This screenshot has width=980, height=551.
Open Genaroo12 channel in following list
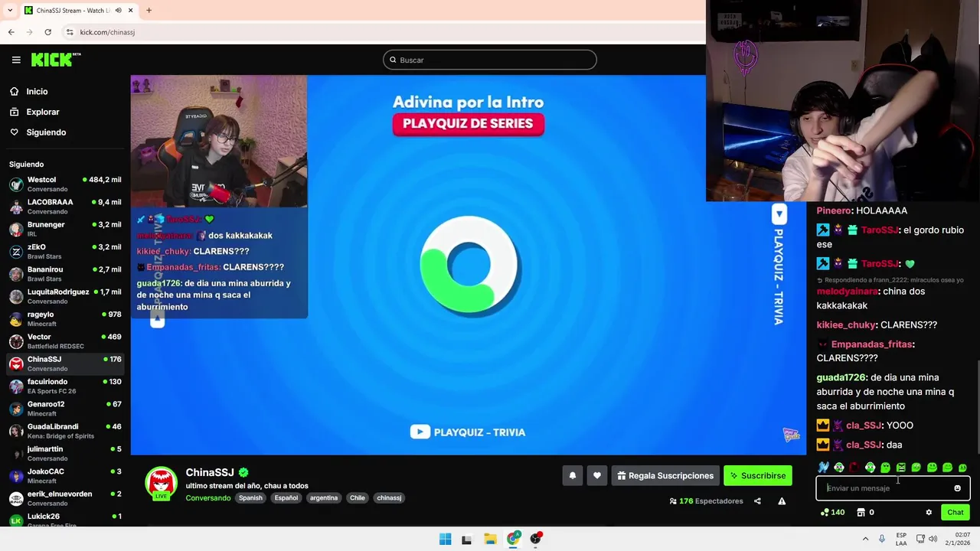65,409
